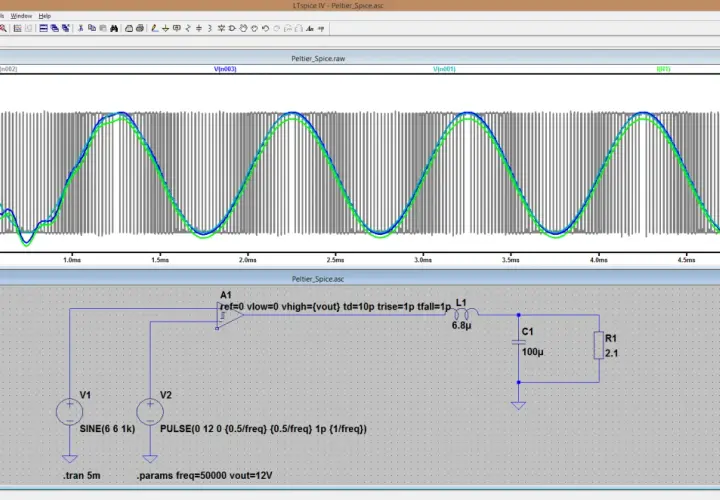Click the 6.8µ inductor value
The height and width of the screenshot is (500, 720).
(461, 326)
